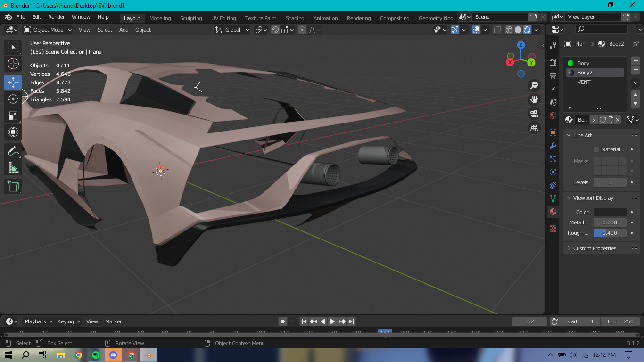
Task: Open the Render menu
Action: pos(56,17)
